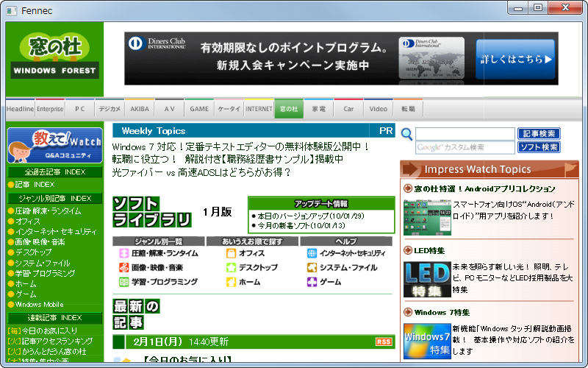Open 本日のバージョンアップ(10/01/29) link
The image size is (588, 368).
310,216
